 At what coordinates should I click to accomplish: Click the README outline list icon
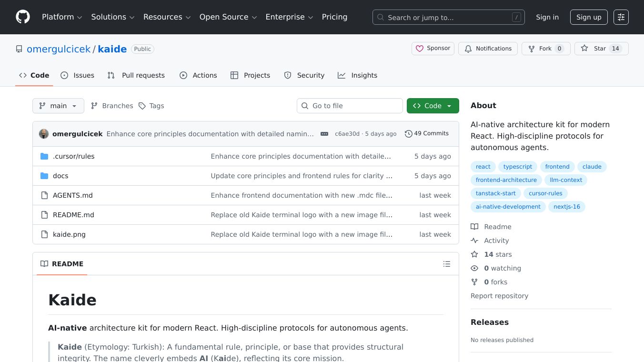[x=446, y=264]
